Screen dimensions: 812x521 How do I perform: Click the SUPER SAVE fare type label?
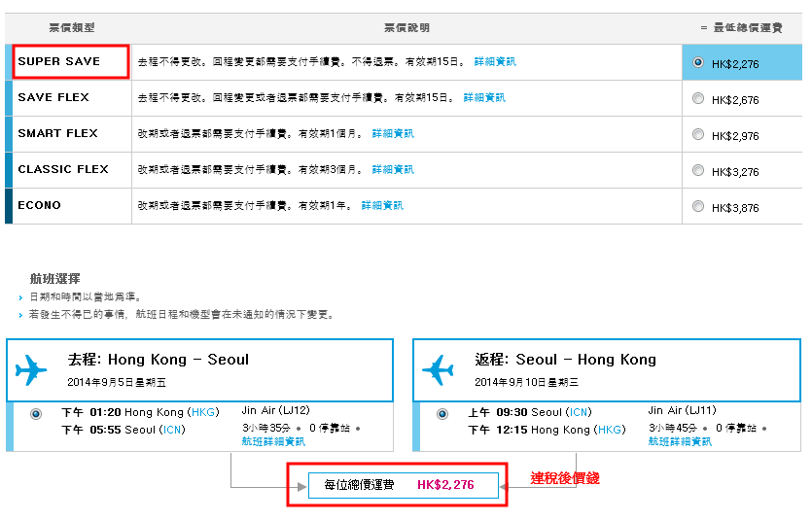58,61
